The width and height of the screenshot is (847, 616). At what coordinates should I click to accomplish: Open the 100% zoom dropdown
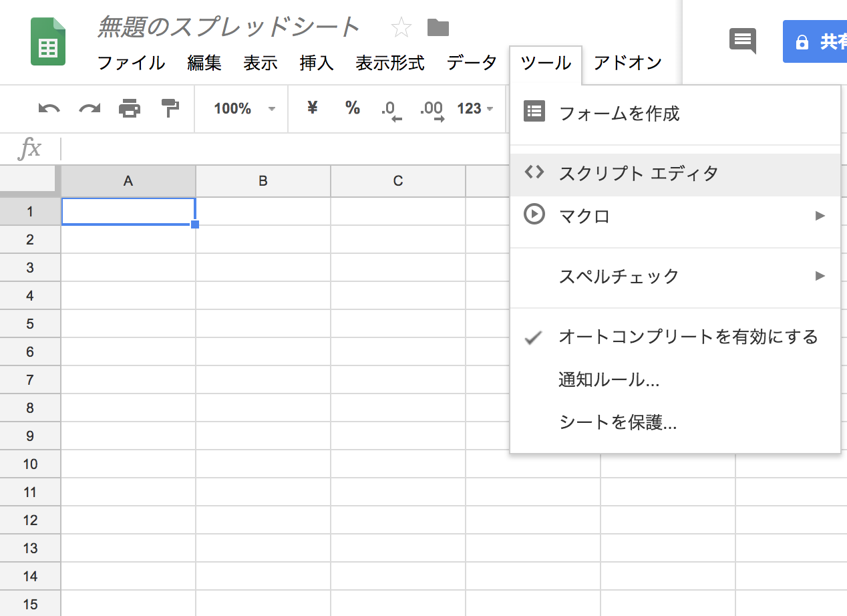click(240, 109)
